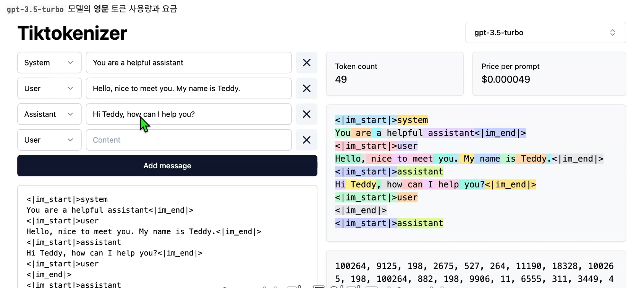Edit the 'Hi Teddy, how can I help' field
This screenshot has width=644, height=288.
click(189, 114)
